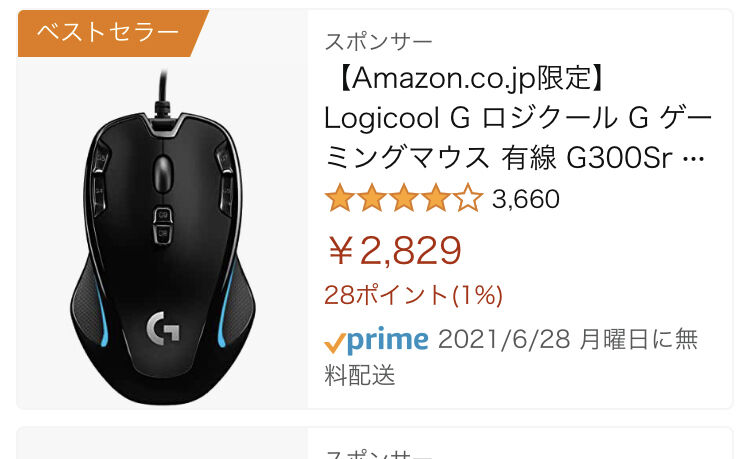Click the orange prime checkmark icon
750x459 pixels.
pyautogui.click(x=334, y=342)
